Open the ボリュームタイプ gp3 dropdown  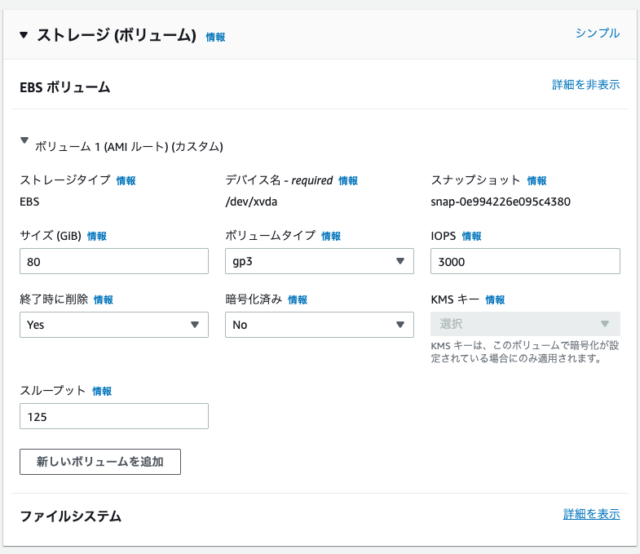point(319,261)
